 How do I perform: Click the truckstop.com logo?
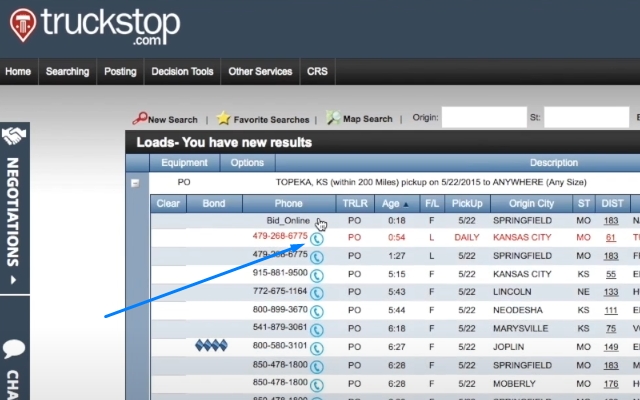tap(95, 25)
